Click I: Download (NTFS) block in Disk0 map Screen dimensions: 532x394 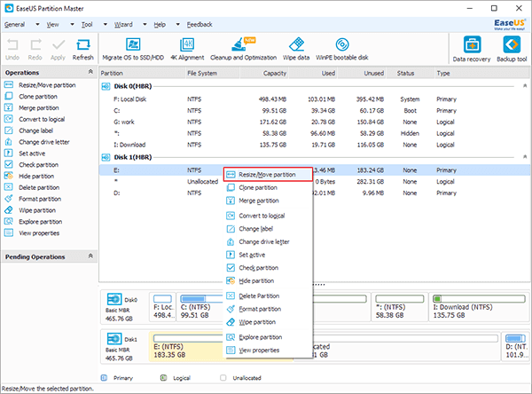click(x=480, y=307)
